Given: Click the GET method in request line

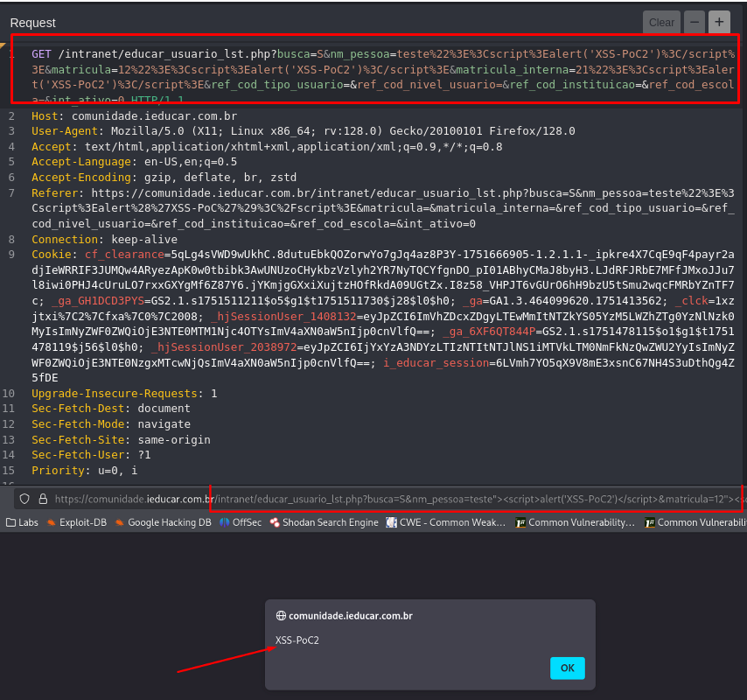Looking at the screenshot, I should point(41,54).
